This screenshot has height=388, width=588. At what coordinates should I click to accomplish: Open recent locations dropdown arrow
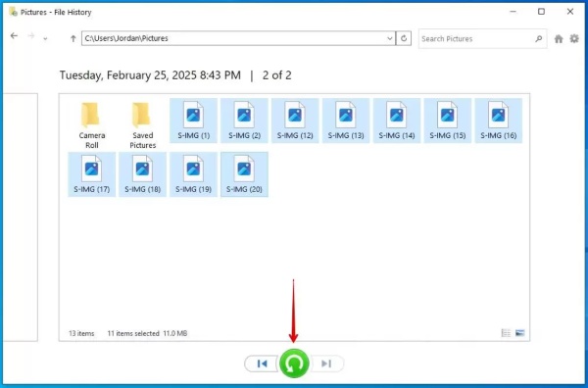45,38
